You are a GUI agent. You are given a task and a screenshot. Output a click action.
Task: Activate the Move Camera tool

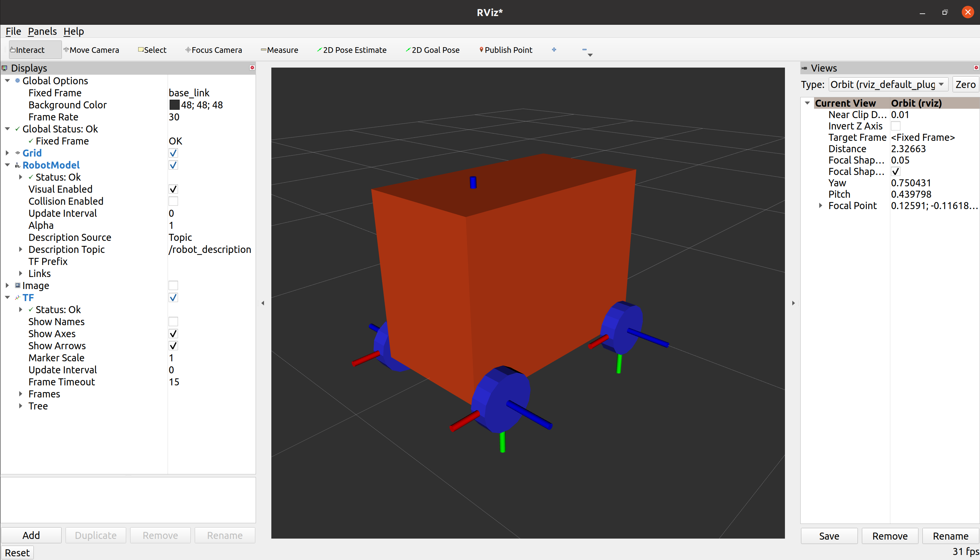pyautogui.click(x=91, y=50)
